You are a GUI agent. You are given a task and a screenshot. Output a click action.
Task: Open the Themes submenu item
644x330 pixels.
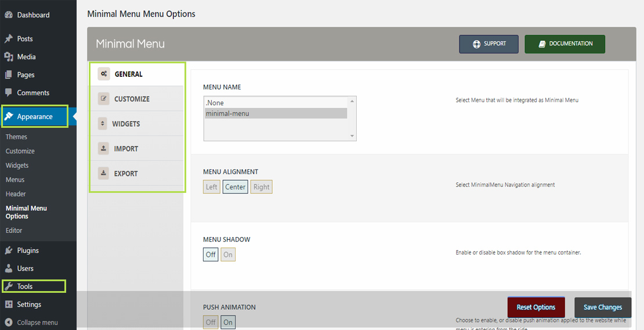16,137
